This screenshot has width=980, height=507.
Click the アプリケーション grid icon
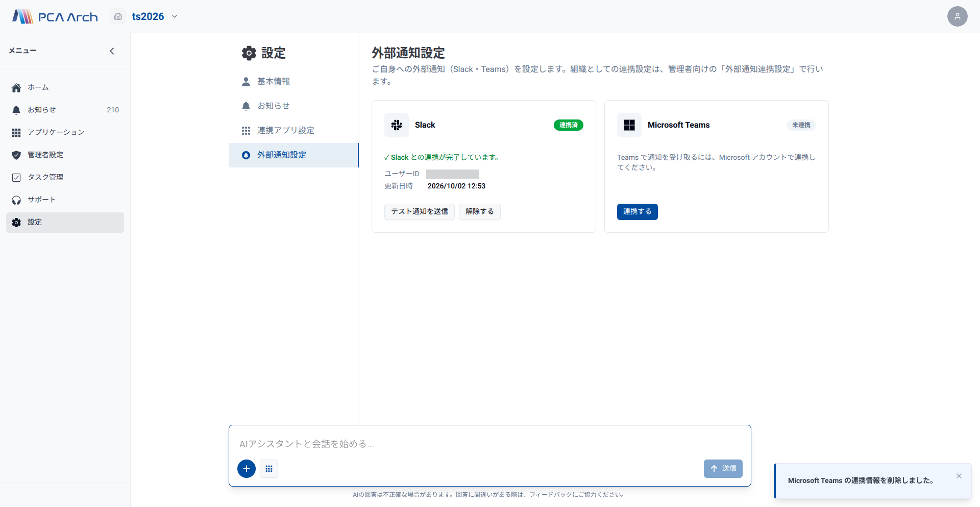[16, 133]
